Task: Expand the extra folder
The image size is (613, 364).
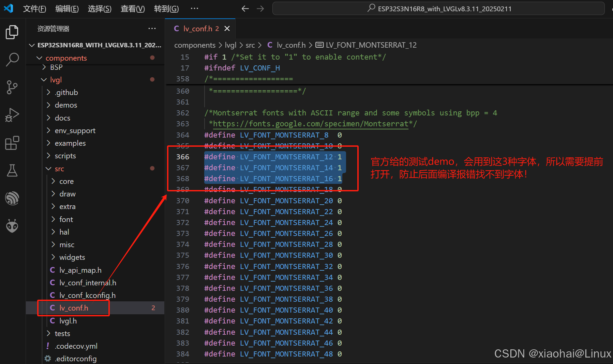Action: click(x=95, y=206)
